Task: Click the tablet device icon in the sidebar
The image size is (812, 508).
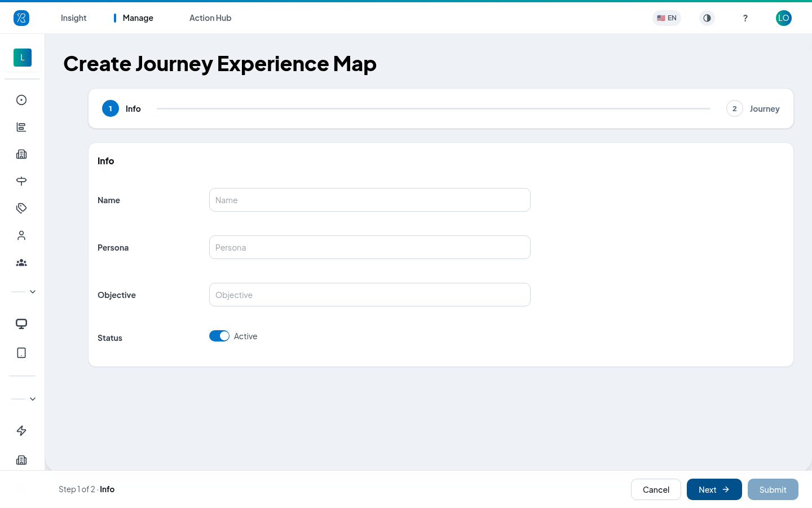Action: (21, 353)
